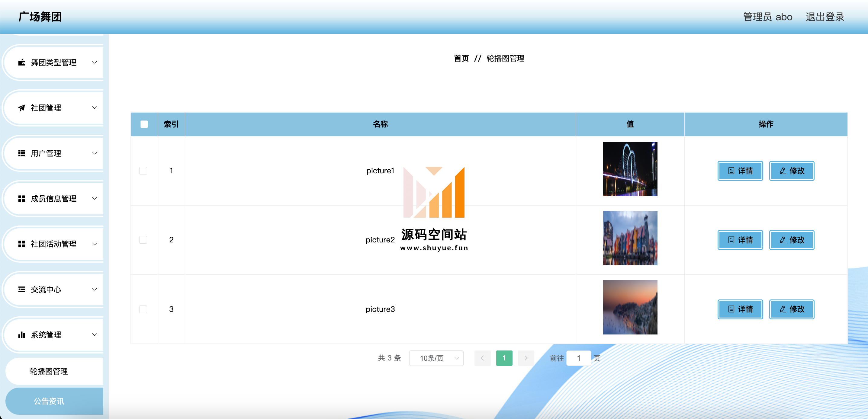The width and height of the screenshot is (868, 419).
Task: Click the 索引 column header
Action: tap(171, 124)
